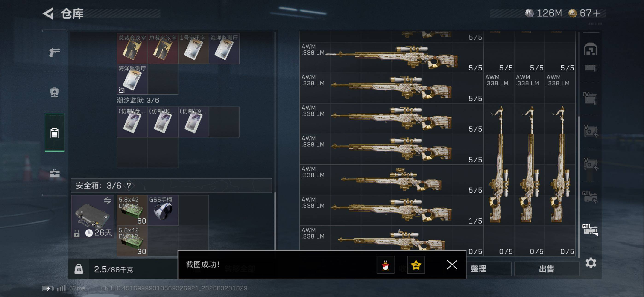Open the briefcase tab in the sidebar
The image size is (644, 297).
(x=55, y=173)
